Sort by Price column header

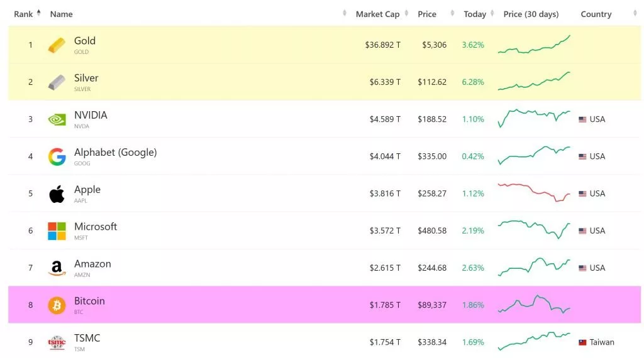coord(426,14)
